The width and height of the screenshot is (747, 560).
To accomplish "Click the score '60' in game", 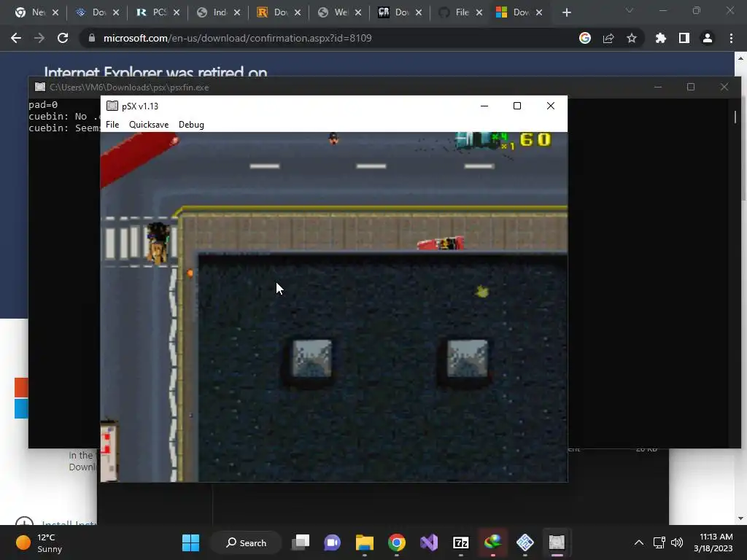I will click(535, 139).
